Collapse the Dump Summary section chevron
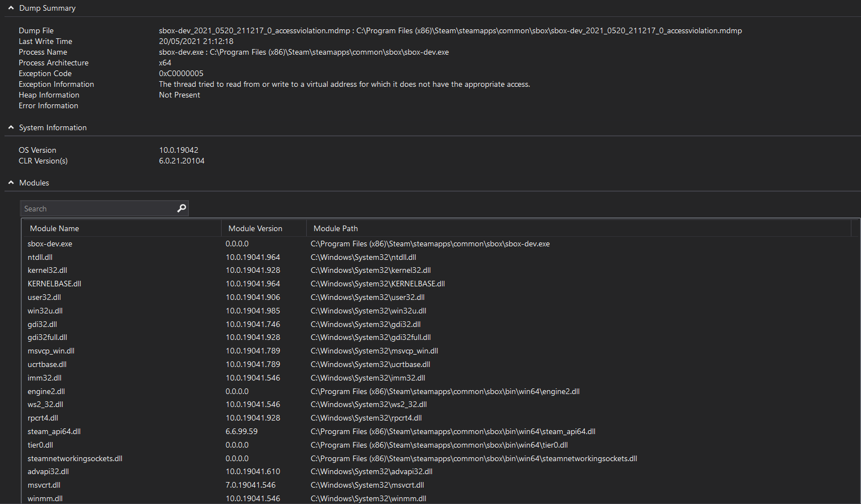Viewport: 861px width, 504px height. point(10,8)
